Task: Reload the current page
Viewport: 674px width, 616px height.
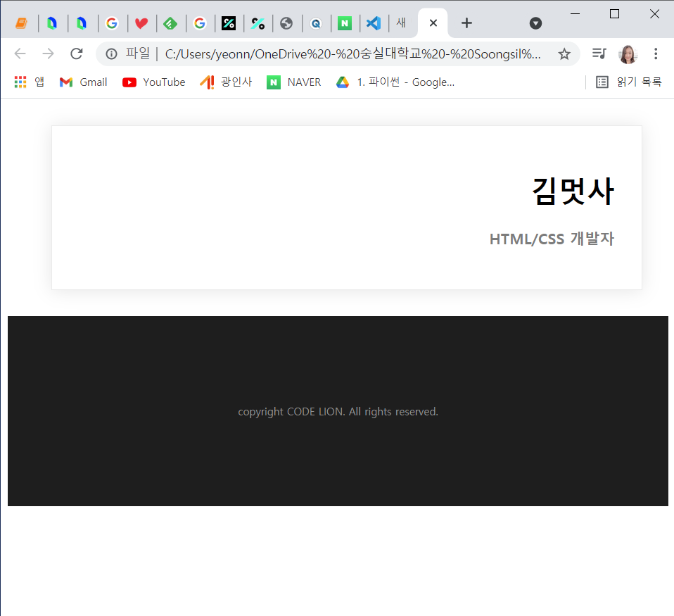Action: coord(77,54)
